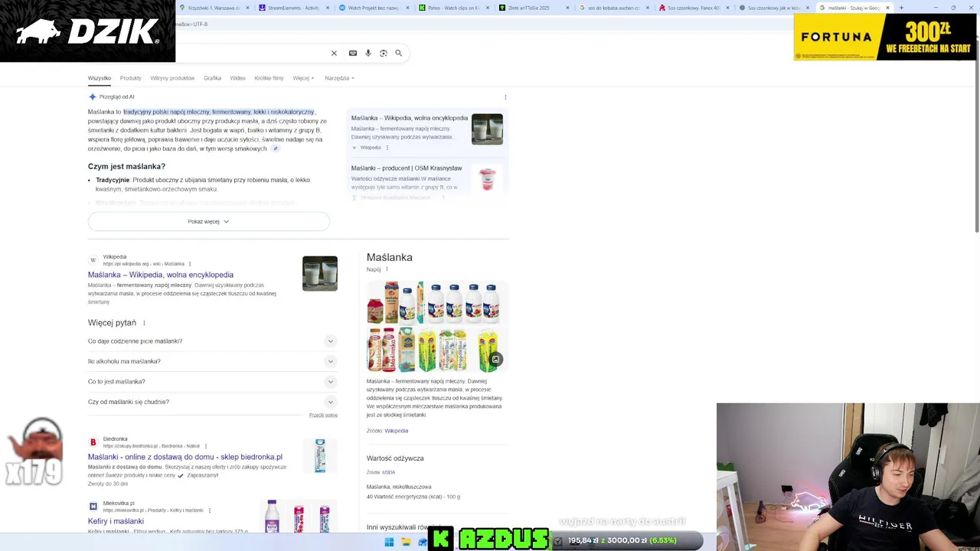Expand AI overview with 'Pokaż więcej'
Image resolution: width=980 pixels, height=551 pixels.
click(x=208, y=221)
